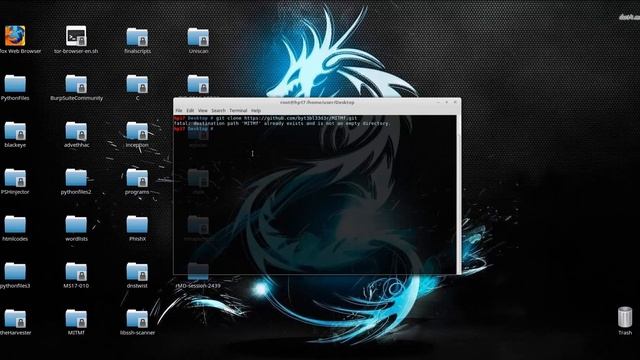Maximize the terminal window
This screenshot has height=360, width=640.
(x=447, y=102)
